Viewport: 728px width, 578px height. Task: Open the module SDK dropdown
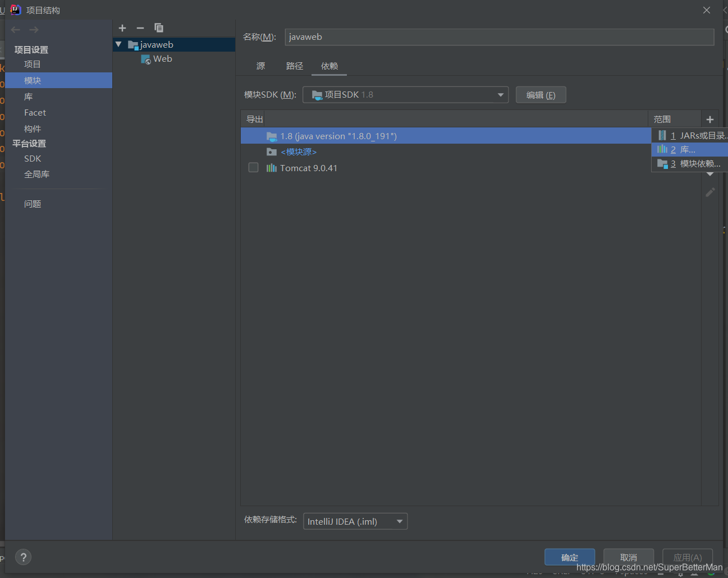(405, 95)
